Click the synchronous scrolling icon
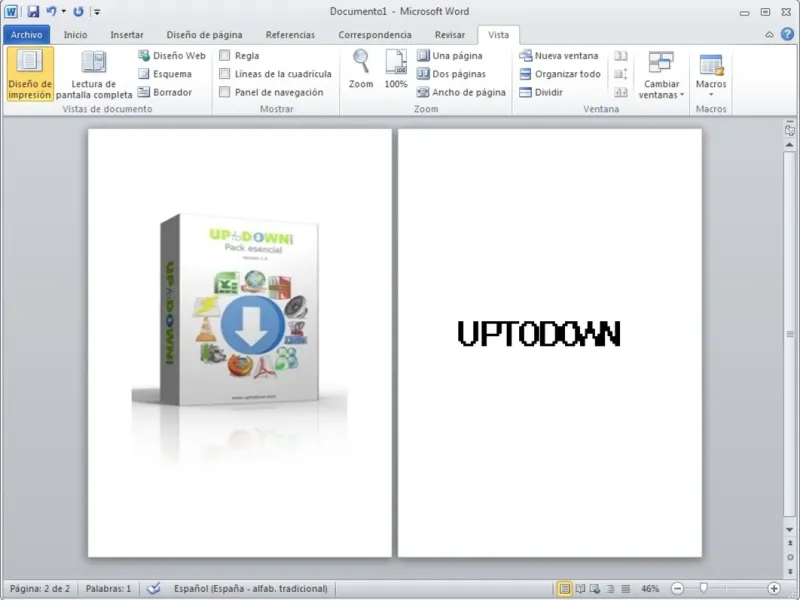 pos(620,74)
